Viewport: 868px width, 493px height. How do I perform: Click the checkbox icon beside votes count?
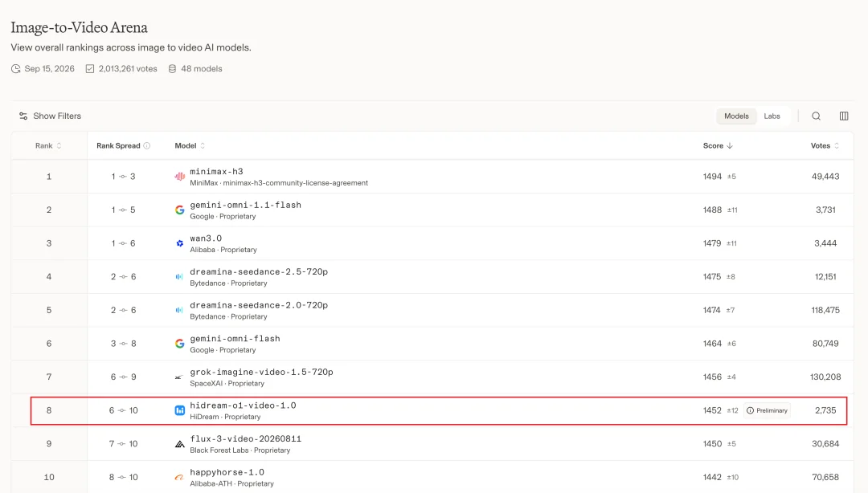pyautogui.click(x=90, y=68)
